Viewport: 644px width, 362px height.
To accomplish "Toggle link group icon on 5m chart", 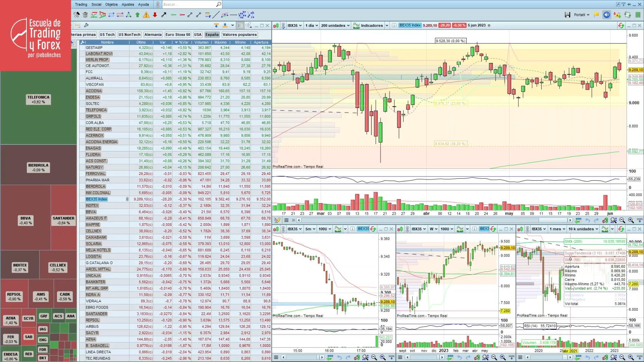I will tap(283, 229).
